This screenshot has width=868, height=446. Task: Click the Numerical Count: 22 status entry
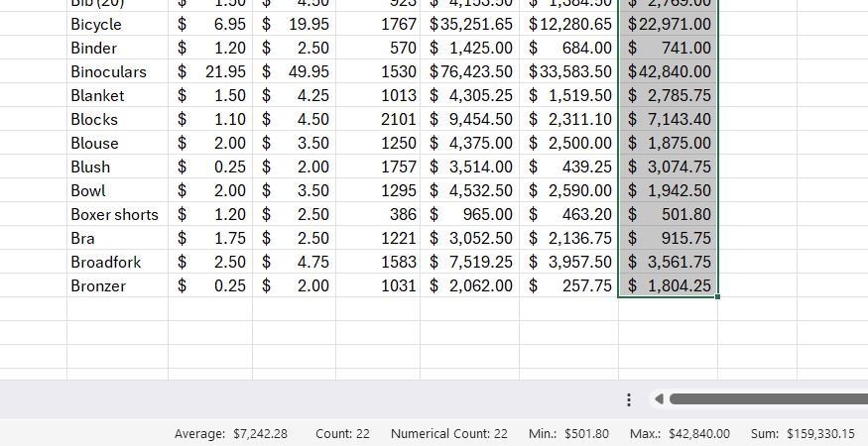(x=449, y=434)
